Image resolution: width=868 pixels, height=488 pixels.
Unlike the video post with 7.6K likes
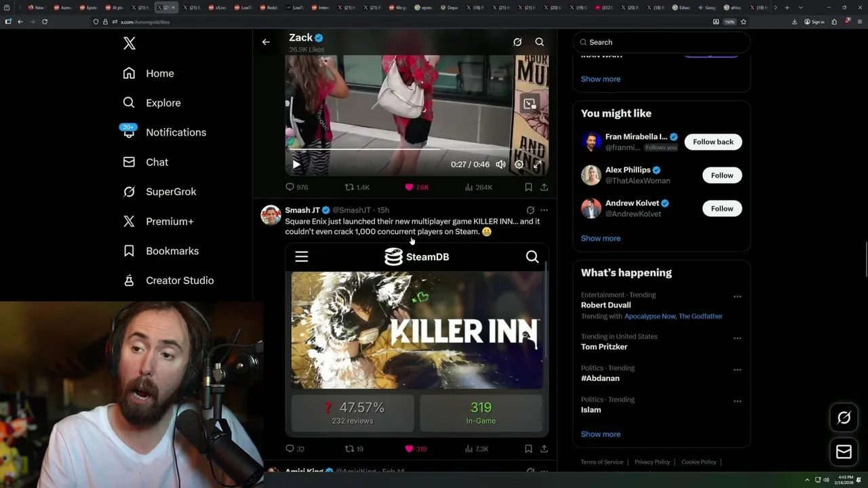point(416,187)
